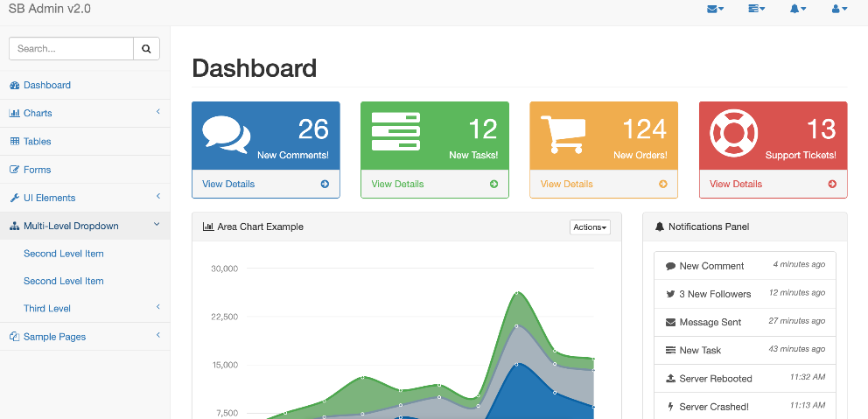Click the 13 count on support card
The width and height of the screenshot is (868, 419).
821,129
